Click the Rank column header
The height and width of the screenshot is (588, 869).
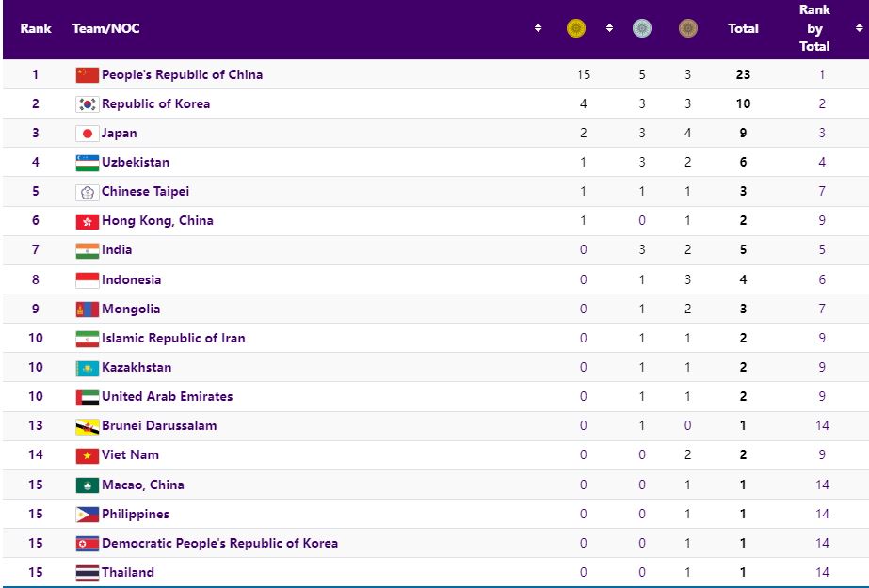[36, 28]
